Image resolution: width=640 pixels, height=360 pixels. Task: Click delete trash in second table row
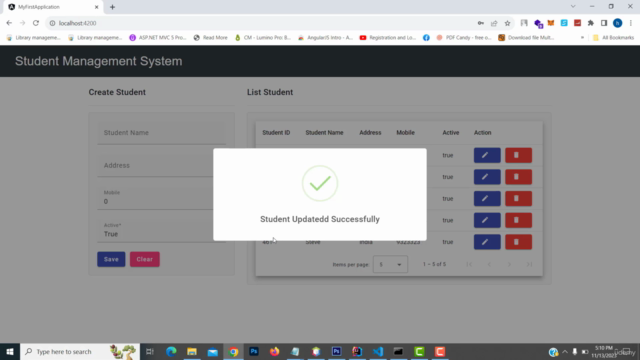click(518, 177)
